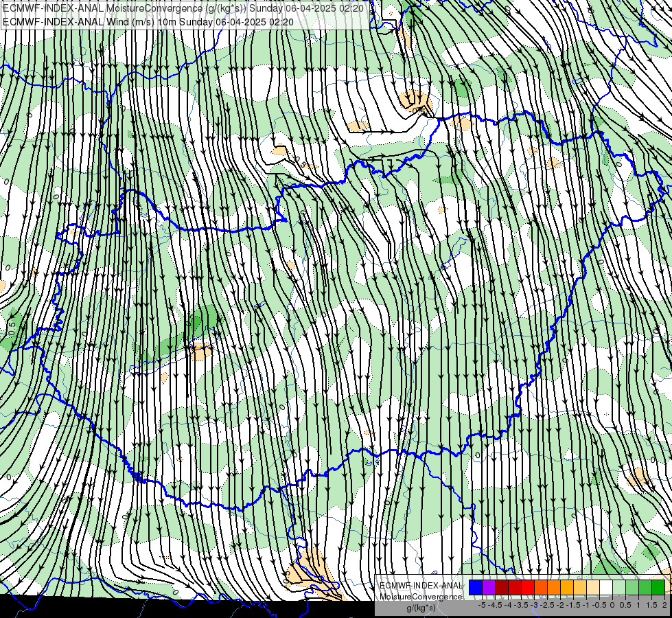Click the legend tick value -1.5
672x618 pixels.
[x=573, y=605]
